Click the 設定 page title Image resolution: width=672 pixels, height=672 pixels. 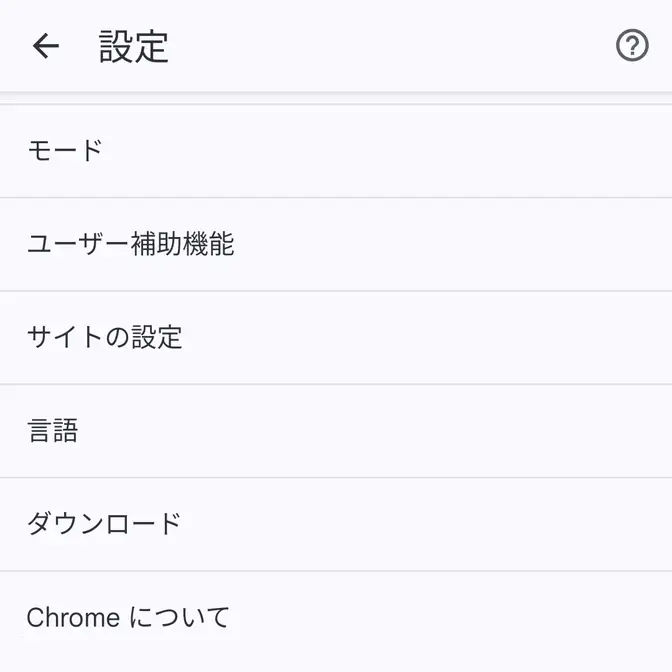click(x=134, y=47)
